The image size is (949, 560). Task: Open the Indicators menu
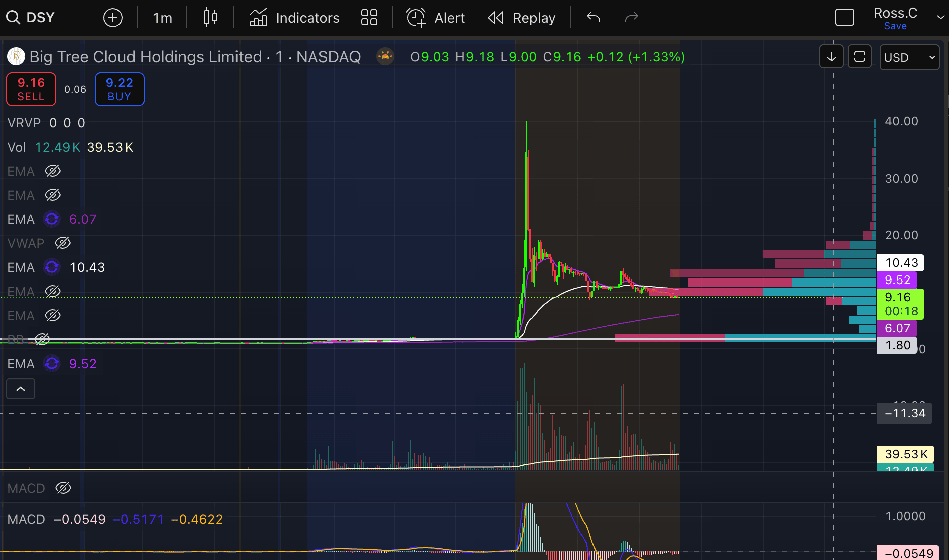tap(295, 18)
